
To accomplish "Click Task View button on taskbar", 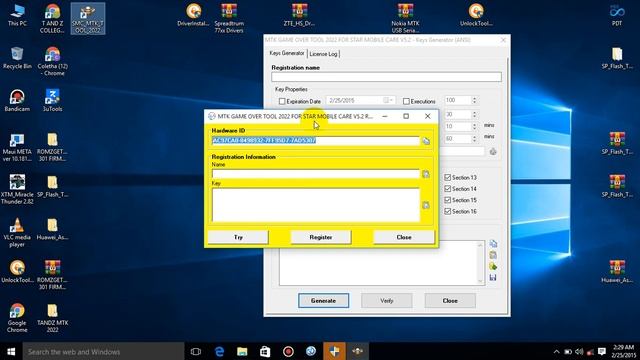I will (196, 351).
